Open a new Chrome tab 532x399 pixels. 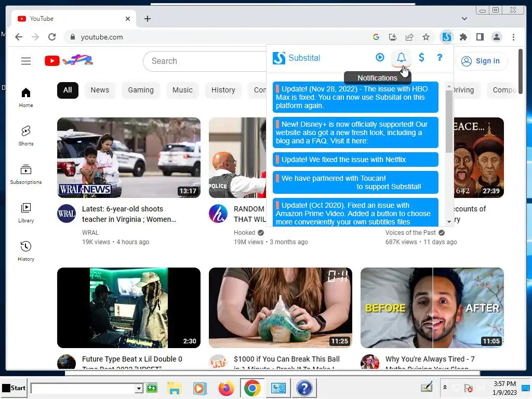147,19
